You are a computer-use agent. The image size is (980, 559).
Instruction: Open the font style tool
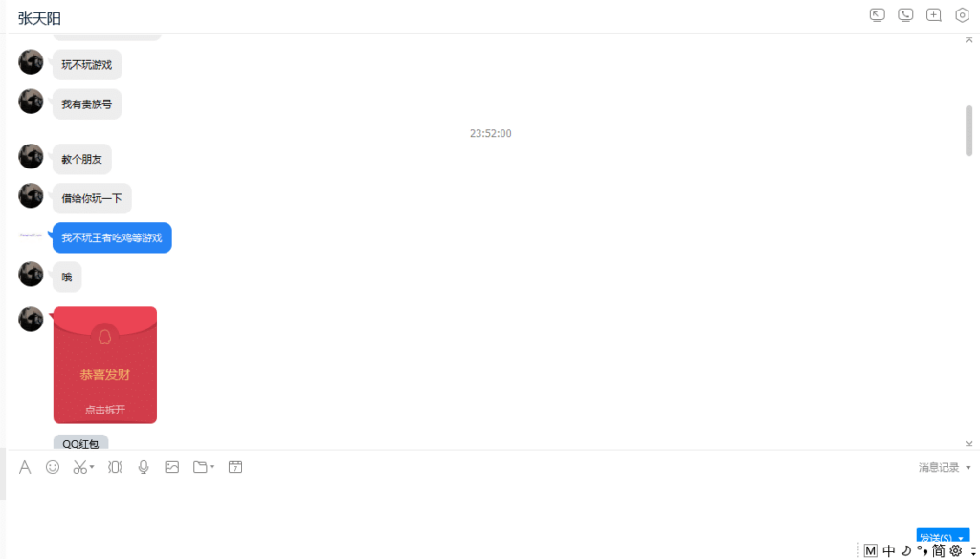[25, 467]
